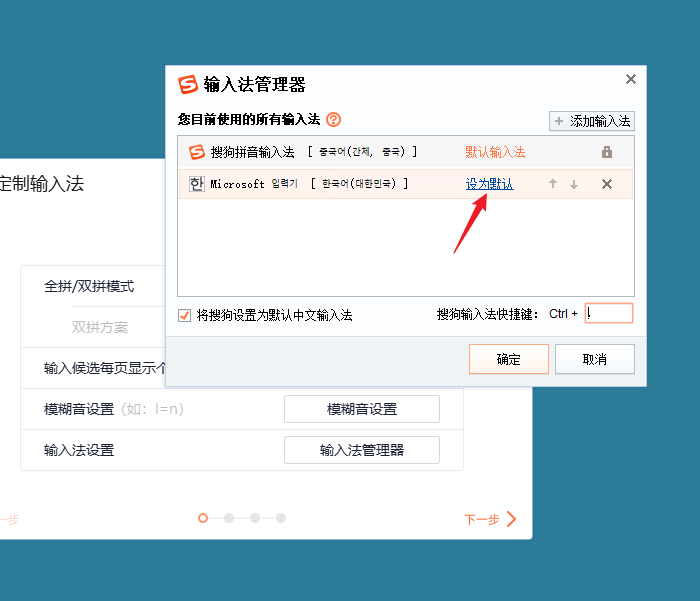Screen dimensions: 700x601
Task: Confirm with the 确定 button
Action: pos(508,359)
